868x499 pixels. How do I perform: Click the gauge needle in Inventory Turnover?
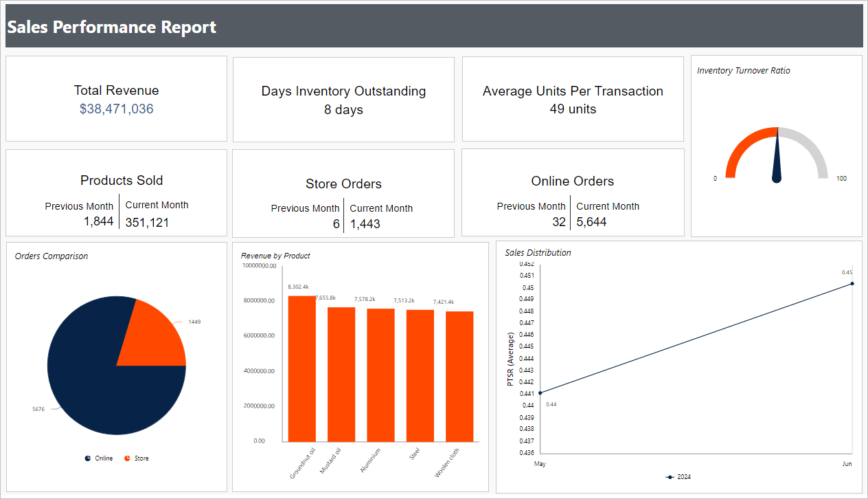777,156
